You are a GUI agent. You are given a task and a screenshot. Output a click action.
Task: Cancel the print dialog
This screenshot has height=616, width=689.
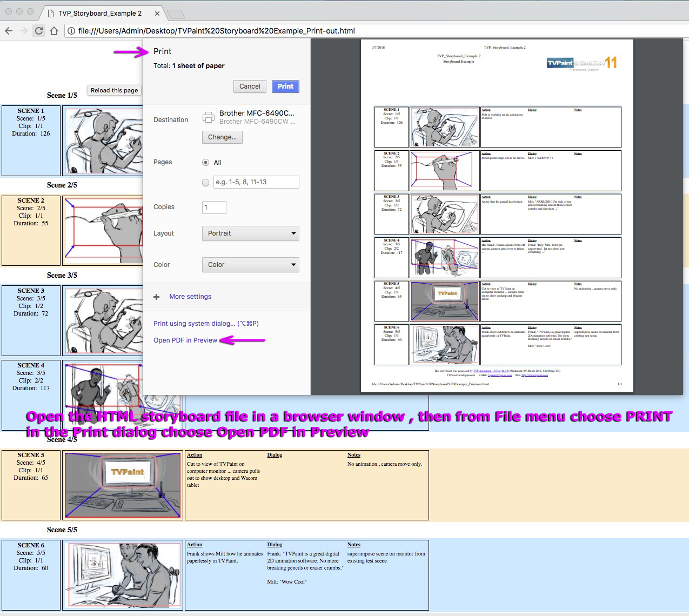click(x=250, y=86)
